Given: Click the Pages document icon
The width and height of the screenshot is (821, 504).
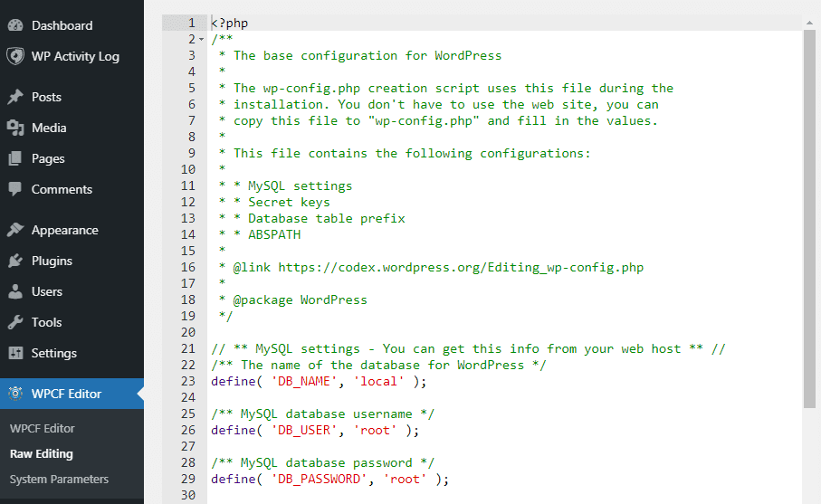Looking at the screenshot, I should tap(15, 158).
